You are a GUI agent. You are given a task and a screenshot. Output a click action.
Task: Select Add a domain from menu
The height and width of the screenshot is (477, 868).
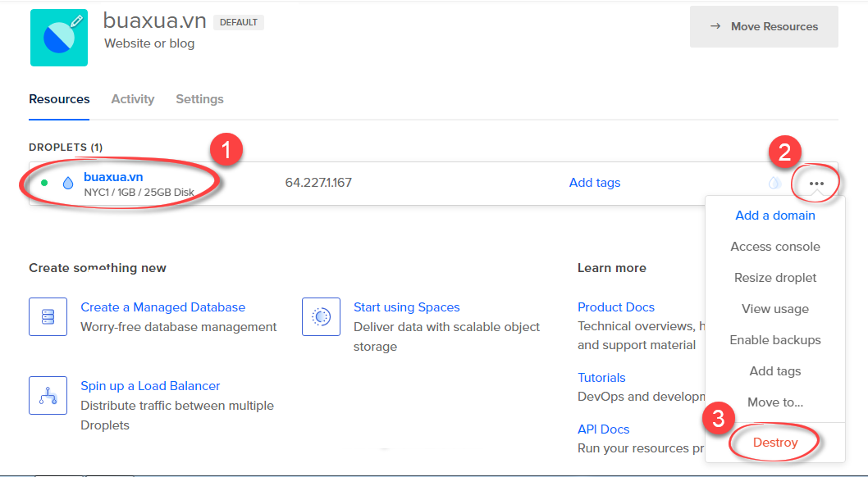tap(775, 216)
